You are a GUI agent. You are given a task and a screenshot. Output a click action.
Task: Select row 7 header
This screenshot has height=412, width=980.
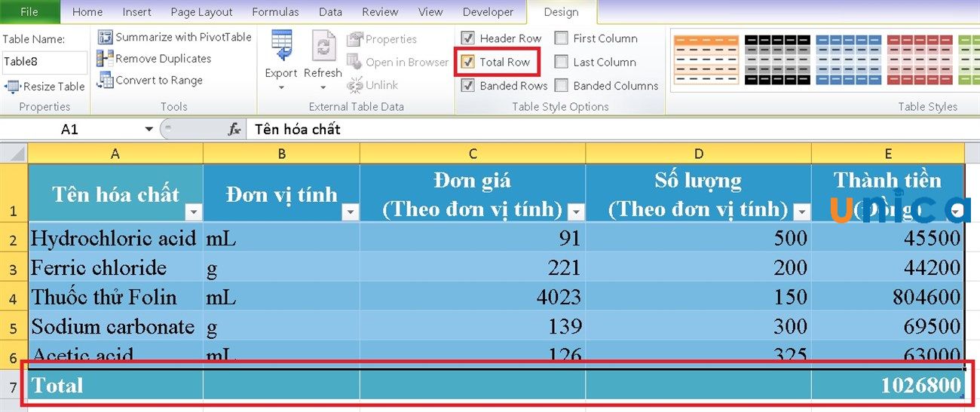(14, 386)
